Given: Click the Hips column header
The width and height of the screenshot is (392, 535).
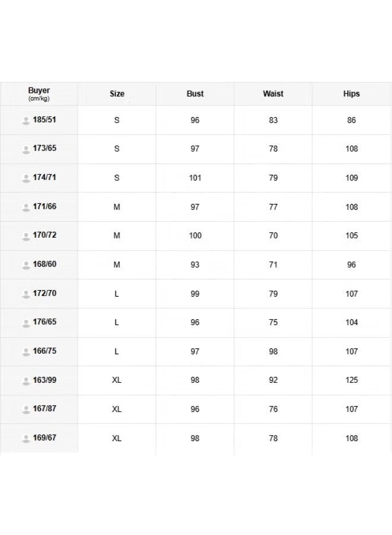Looking at the screenshot, I should pos(352,93).
